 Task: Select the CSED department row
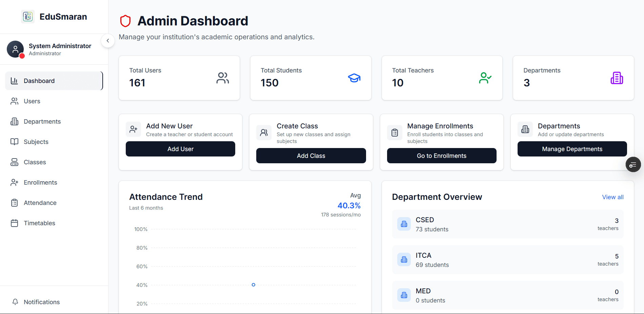pos(507,224)
